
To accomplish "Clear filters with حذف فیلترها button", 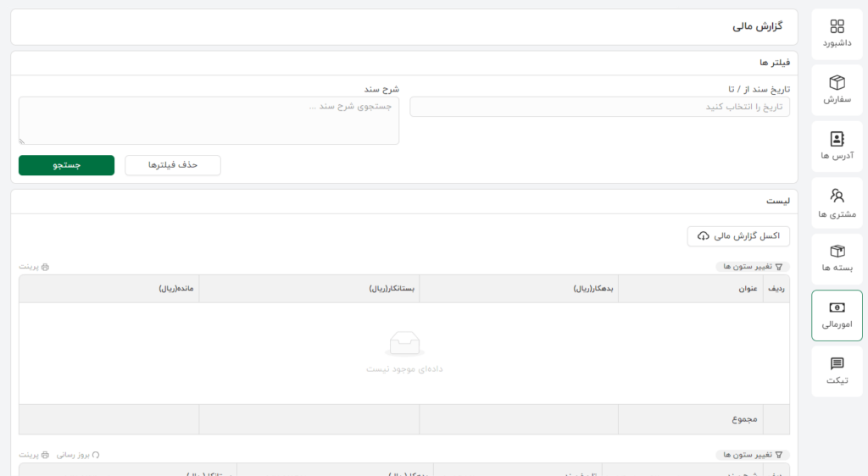I will [x=173, y=165].
